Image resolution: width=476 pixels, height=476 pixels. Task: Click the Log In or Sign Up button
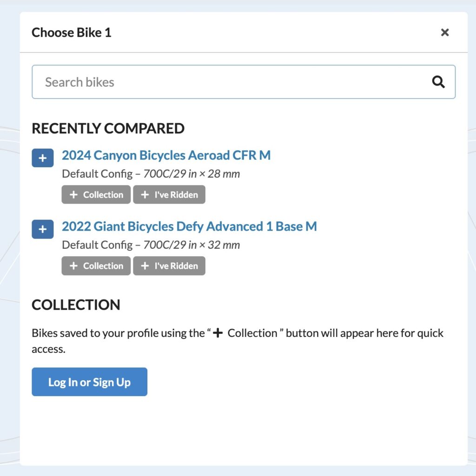pos(90,382)
